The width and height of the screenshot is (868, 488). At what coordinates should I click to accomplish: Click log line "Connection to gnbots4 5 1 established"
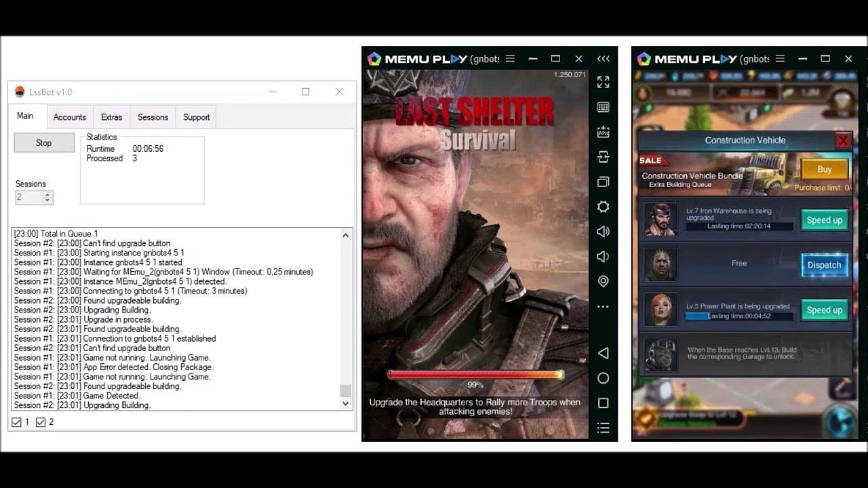[x=115, y=338]
